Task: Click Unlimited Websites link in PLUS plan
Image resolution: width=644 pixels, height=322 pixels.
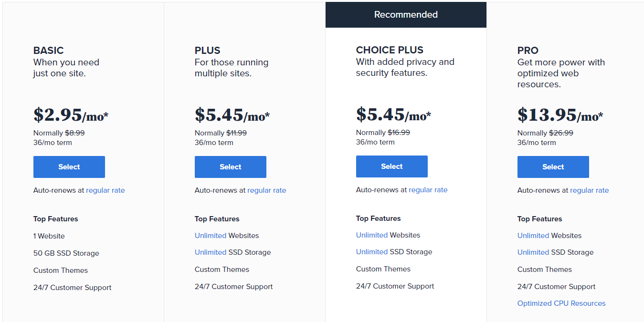Action: pyautogui.click(x=211, y=236)
